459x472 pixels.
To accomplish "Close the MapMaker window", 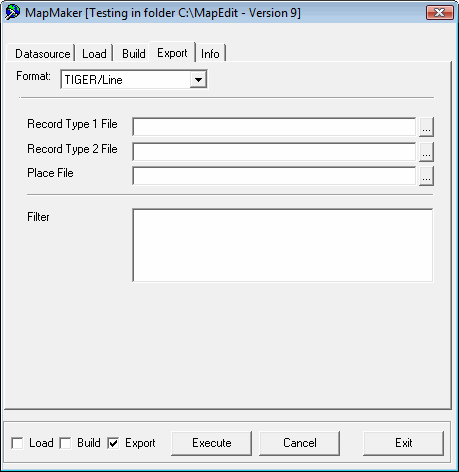I will (440, 13).
